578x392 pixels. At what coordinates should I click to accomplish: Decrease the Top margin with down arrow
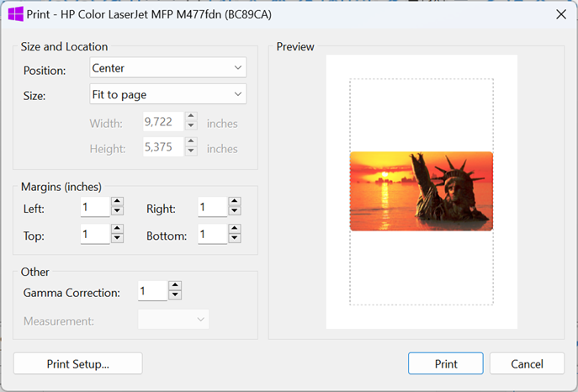(x=117, y=238)
